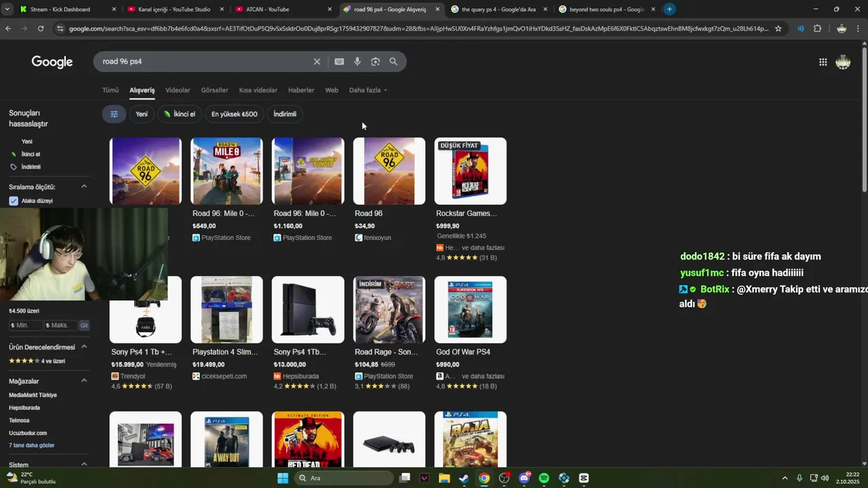
Task: Open Task View from the taskbar
Action: pos(405,478)
